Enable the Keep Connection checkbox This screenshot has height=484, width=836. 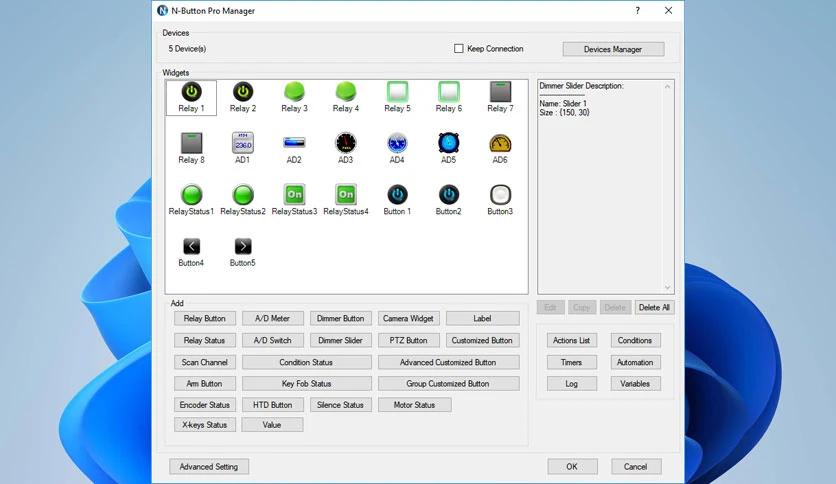[459, 49]
